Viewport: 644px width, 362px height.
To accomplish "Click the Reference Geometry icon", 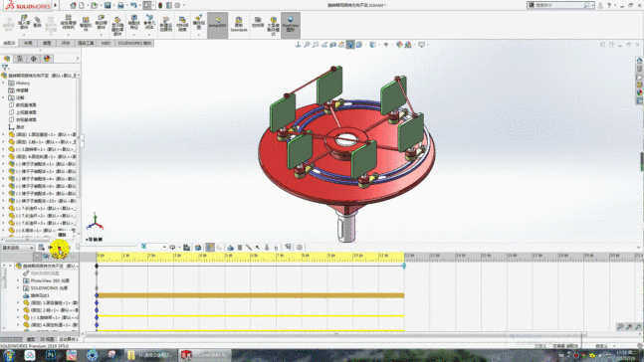I will click(149, 22).
